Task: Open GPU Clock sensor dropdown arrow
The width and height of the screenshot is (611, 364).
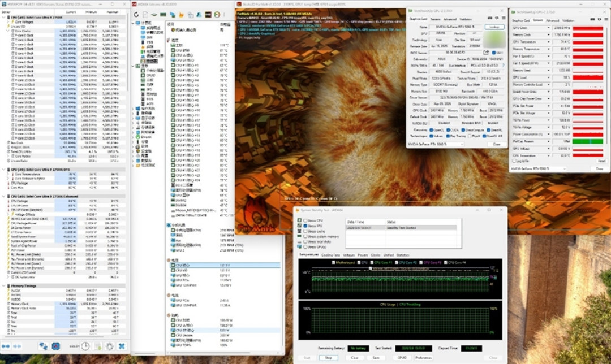Action: [x=548, y=28]
